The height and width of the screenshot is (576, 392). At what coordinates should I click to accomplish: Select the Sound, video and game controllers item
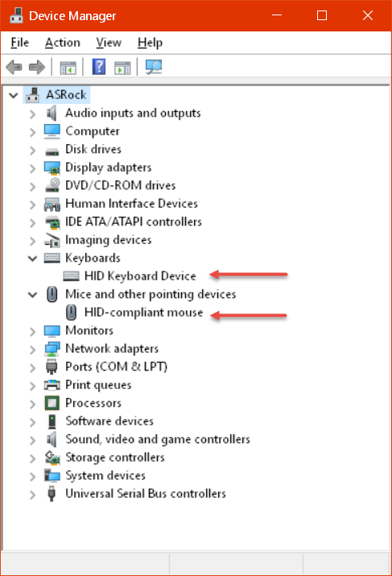tap(158, 439)
